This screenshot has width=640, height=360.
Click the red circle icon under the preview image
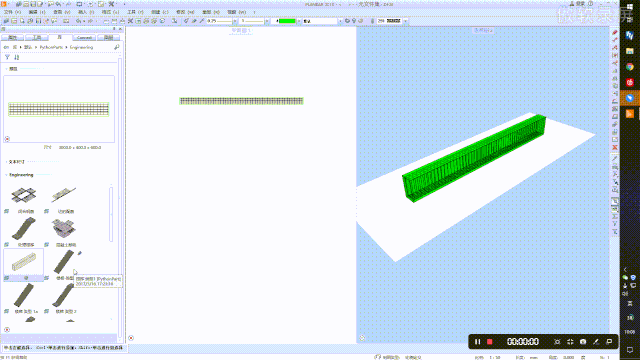point(7,139)
